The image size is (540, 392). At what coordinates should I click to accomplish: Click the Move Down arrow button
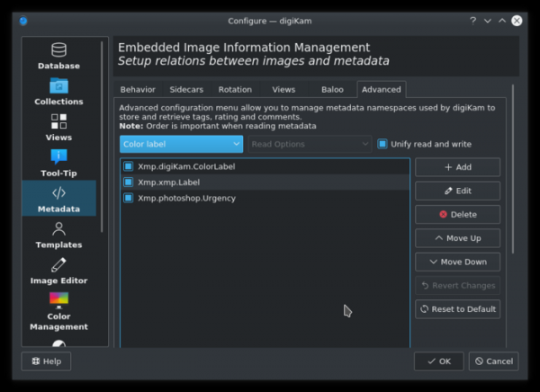[457, 262]
